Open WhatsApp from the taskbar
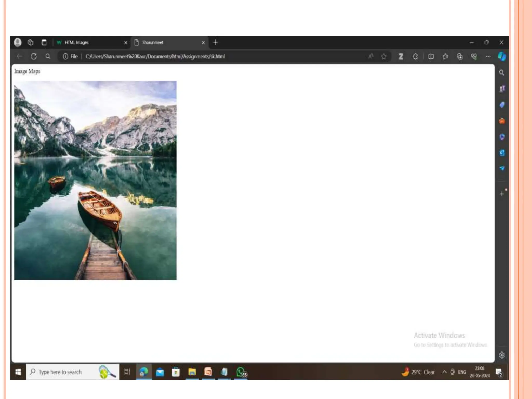This screenshot has height=399, width=532. click(241, 372)
